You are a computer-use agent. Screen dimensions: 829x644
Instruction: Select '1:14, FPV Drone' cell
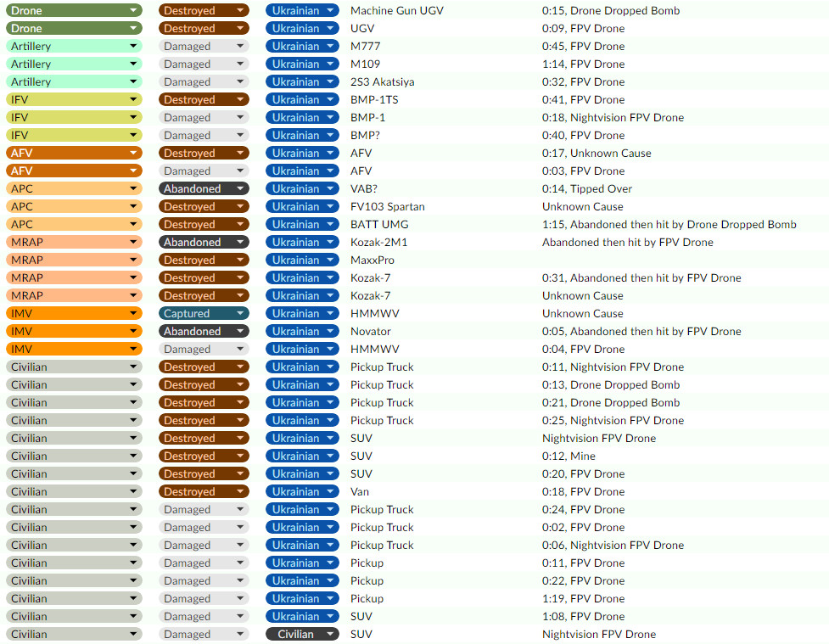[583, 64]
